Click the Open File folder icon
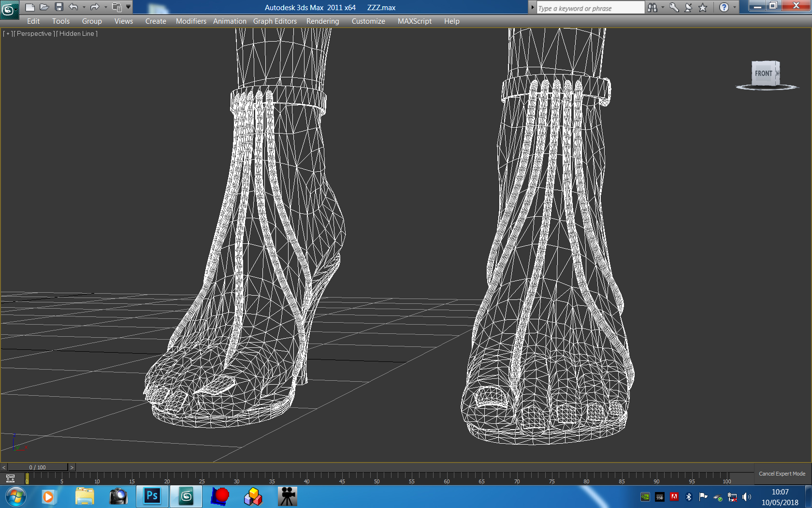The height and width of the screenshot is (508, 812). pyautogui.click(x=44, y=7)
